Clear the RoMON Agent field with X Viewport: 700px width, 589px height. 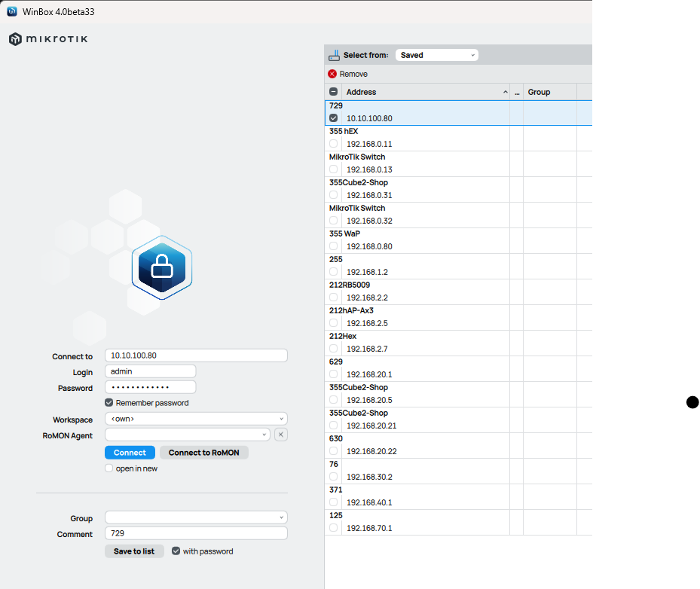(x=281, y=435)
